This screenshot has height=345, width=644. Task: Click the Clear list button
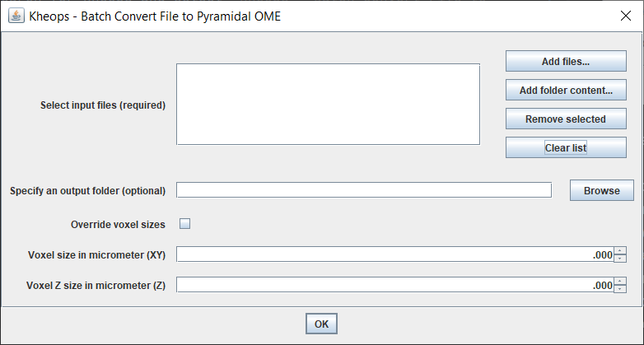click(x=566, y=147)
